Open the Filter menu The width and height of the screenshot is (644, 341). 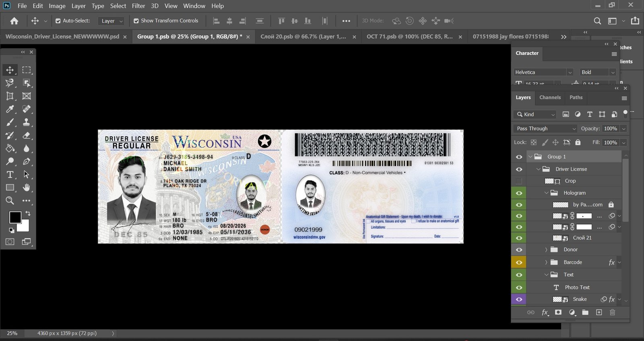pyautogui.click(x=138, y=6)
